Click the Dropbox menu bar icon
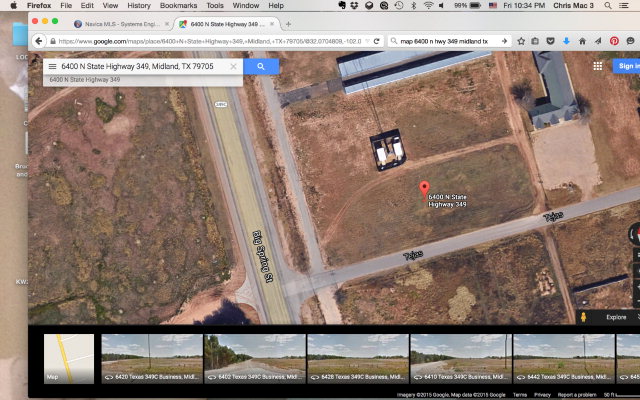The width and height of the screenshot is (640, 400). click(354, 5)
